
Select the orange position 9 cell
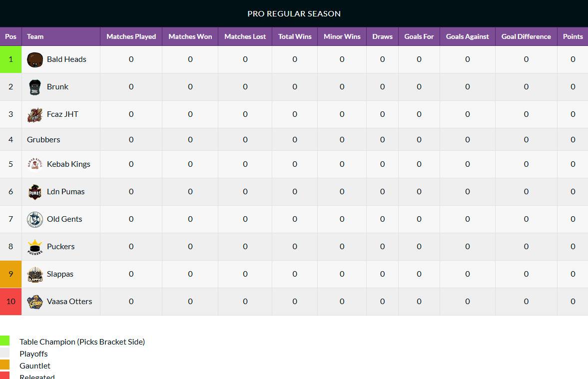(x=10, y=274)
